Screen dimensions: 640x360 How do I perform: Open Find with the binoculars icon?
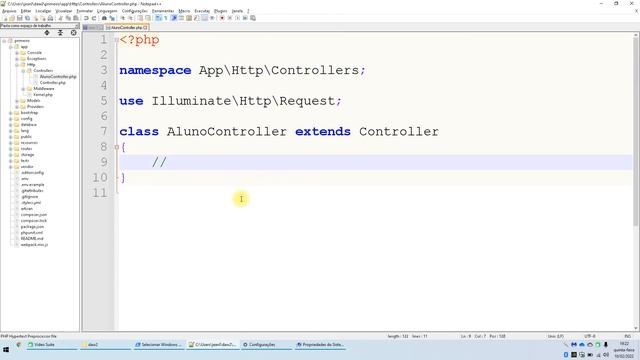point(104,18)
